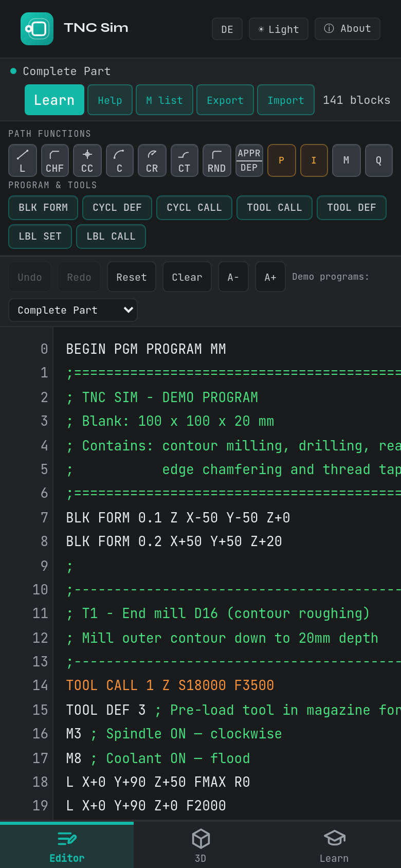Open the About dialog
Viewport: 401px width, 868px height.
[348, 29]
